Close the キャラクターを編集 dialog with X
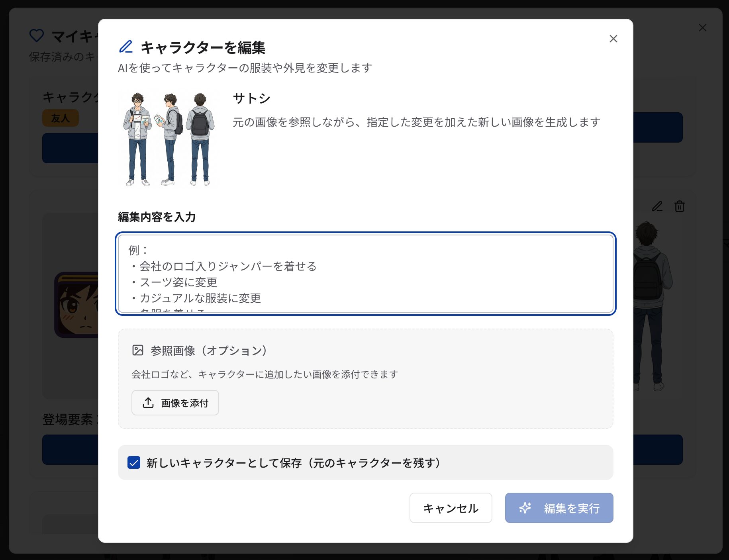The image size is (729, 560). [613, 39]
